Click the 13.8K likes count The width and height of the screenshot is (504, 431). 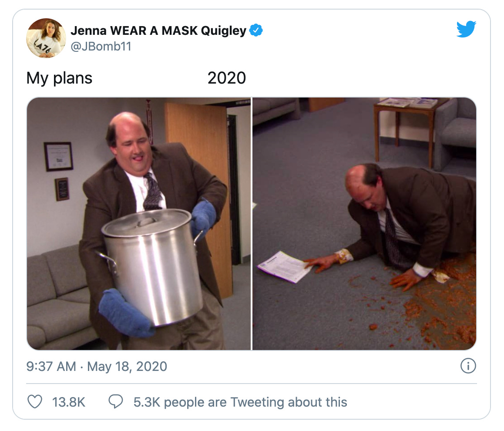[68, 402]
